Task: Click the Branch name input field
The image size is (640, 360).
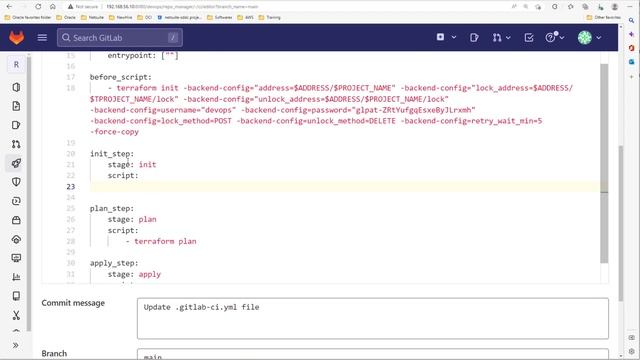Action: click(x=373, y=354)
